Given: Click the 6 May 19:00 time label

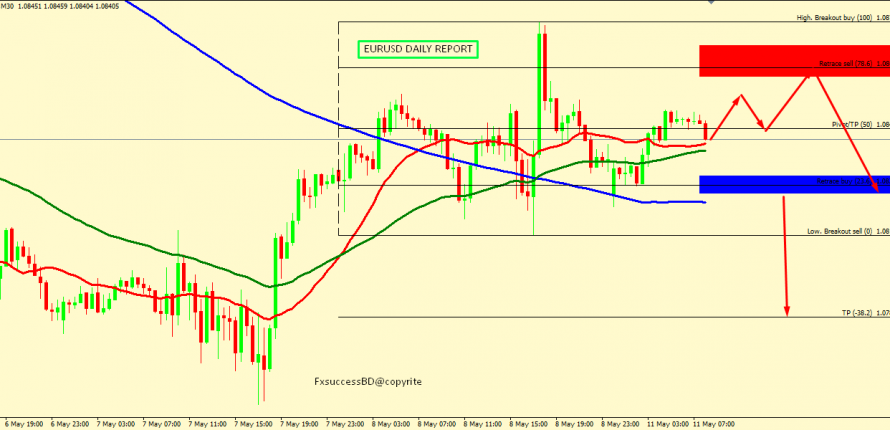Looking at the screenshot, I should pyautogui.click(x=24, y=423).
